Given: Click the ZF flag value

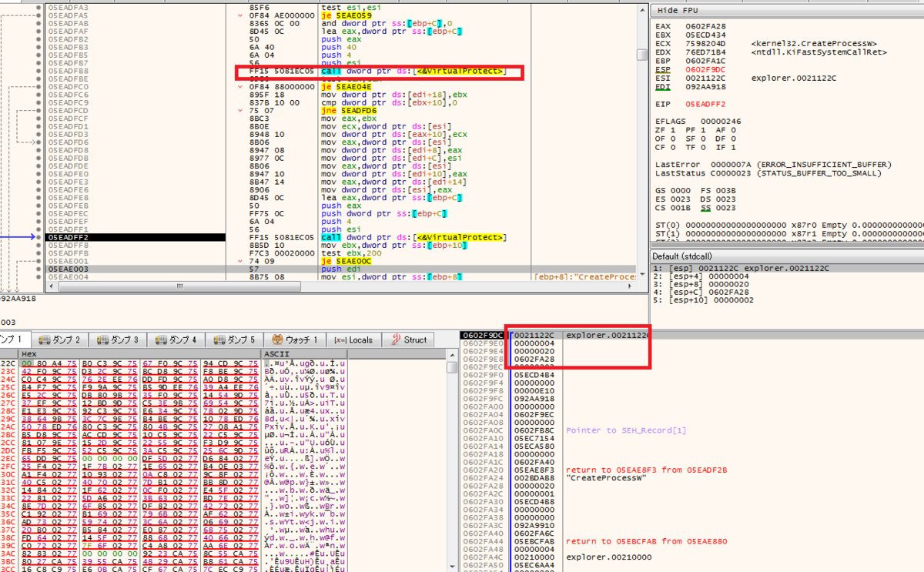Looking at the screenshot, I should pyautogui.click(x=671, y=131).
